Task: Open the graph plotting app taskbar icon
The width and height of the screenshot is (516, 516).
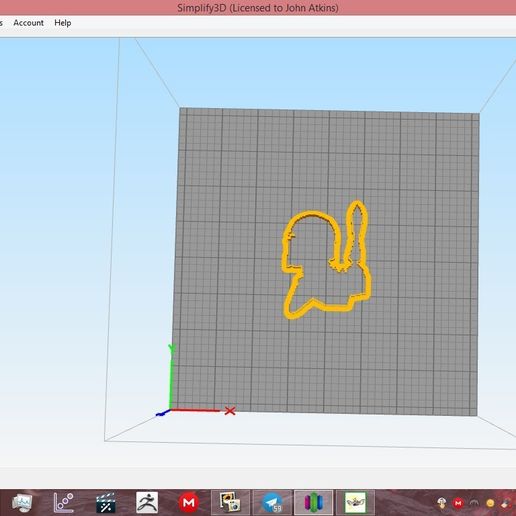Action: [64, 502]
